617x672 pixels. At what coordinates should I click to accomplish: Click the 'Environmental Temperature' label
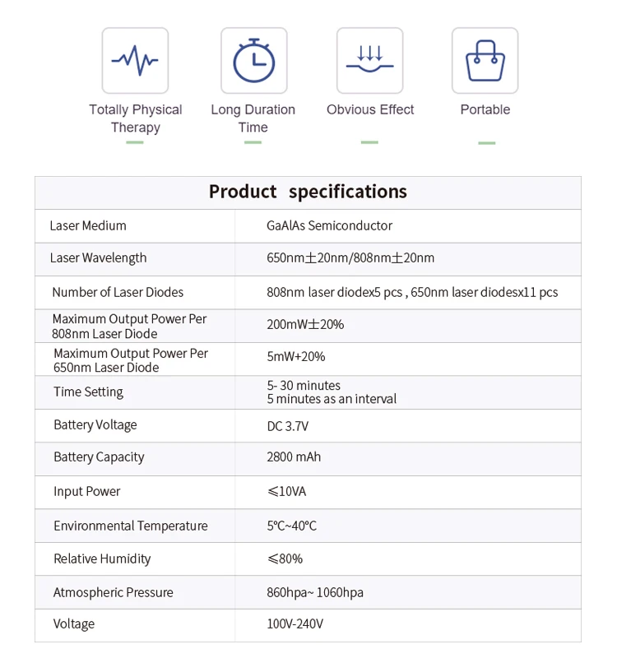(x=130, y=526)
